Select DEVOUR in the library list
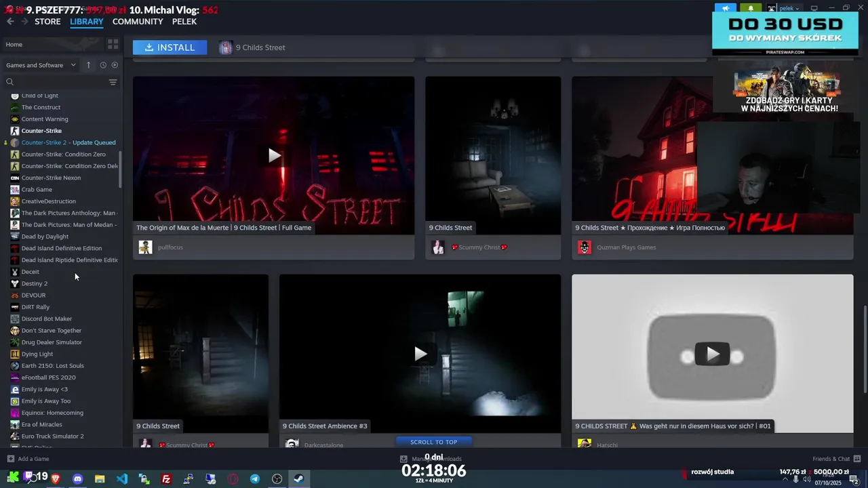This screenshot has width=868, height=488. (x=33, y=296)
